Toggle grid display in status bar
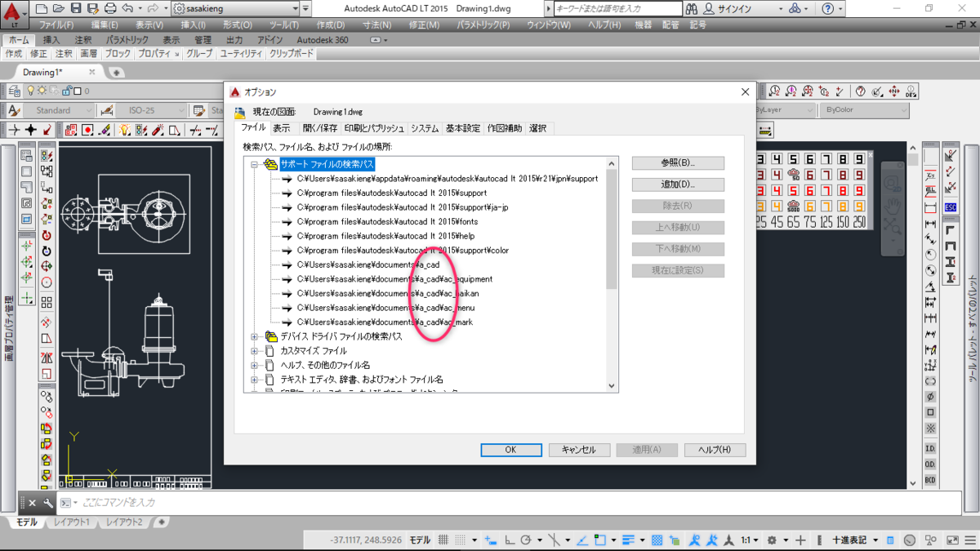Viewport: 980px width, 551px height. pos(444,540)
